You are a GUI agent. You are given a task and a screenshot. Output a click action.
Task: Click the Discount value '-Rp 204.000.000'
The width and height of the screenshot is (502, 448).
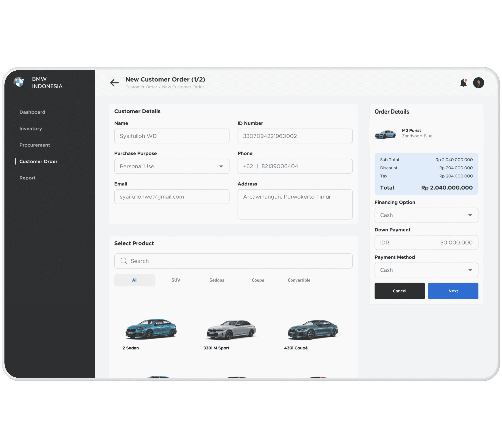(455, 168)
